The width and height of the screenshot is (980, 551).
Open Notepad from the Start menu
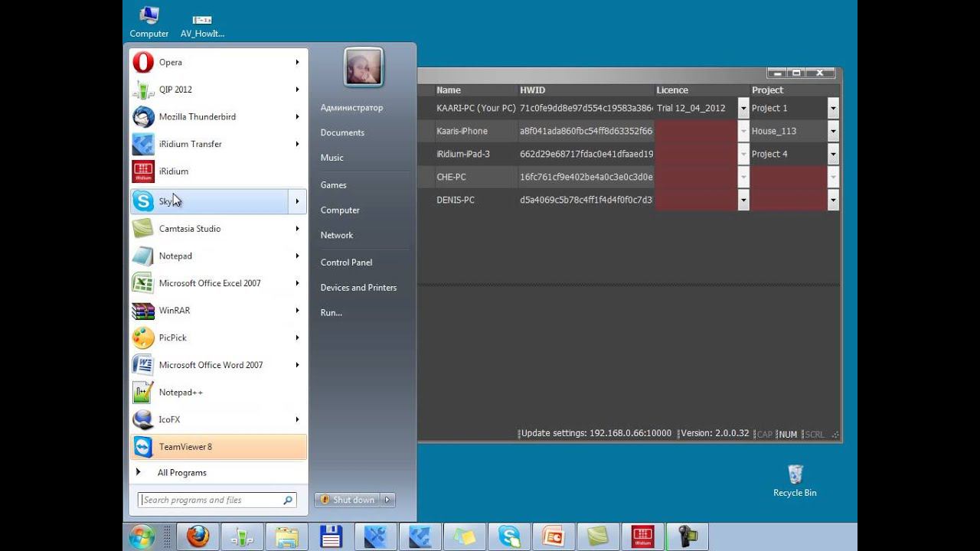[218, 256]
